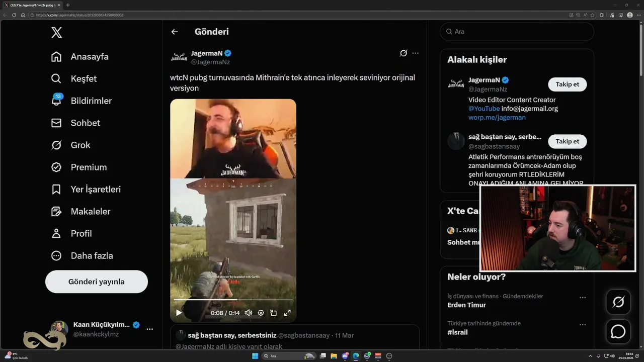Follow JagermaN with the Takip et button
The image size is (644, 362).
(x=567, y=84)
